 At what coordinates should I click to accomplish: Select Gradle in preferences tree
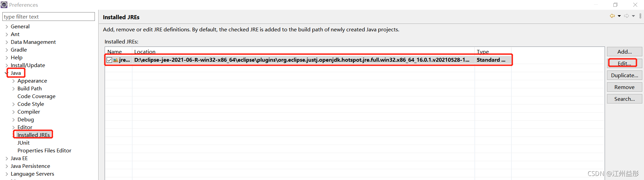[19, 50]
